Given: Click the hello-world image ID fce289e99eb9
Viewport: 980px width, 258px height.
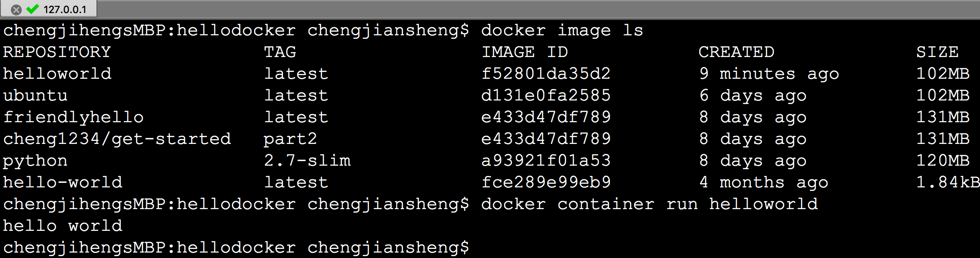Looking at the screenshot, I should (x=546, y=182).
